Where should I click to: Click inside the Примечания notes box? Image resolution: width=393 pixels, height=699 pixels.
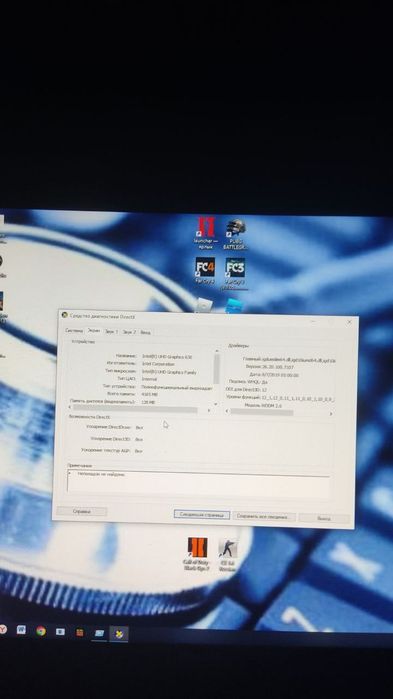tap(199, 484)
